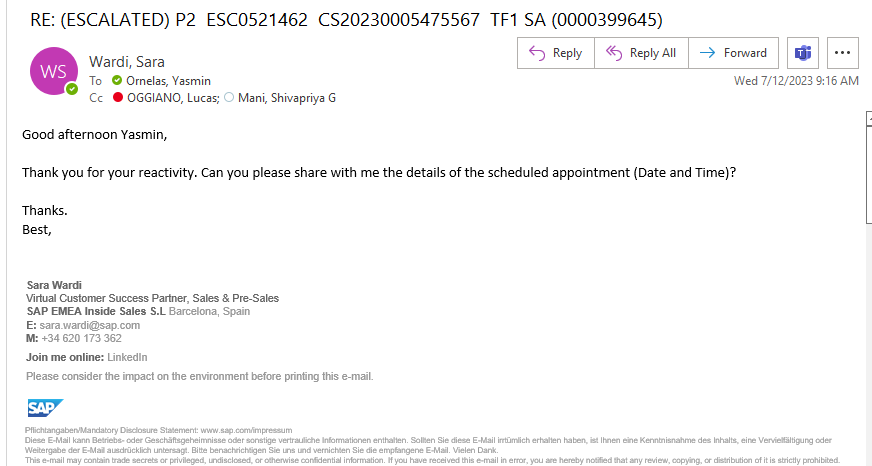
Task: Click the SAP logo in the signature
Action: [46, 408]
